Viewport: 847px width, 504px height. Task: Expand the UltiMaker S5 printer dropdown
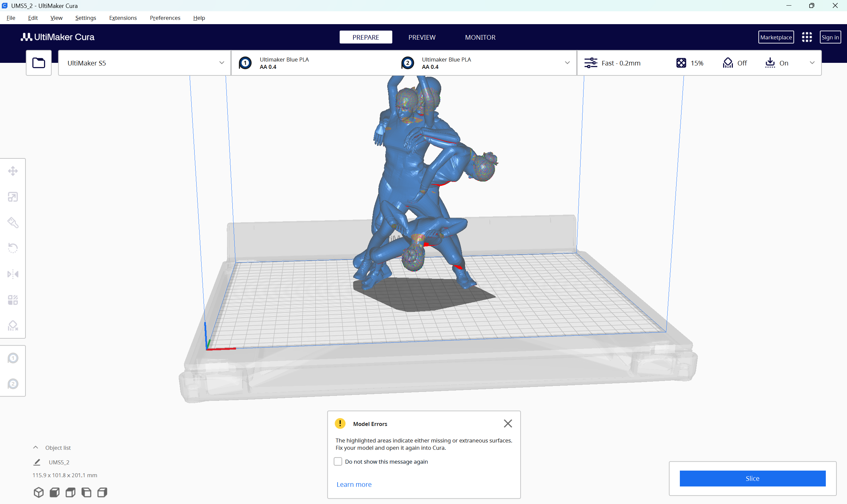(144, 63)
